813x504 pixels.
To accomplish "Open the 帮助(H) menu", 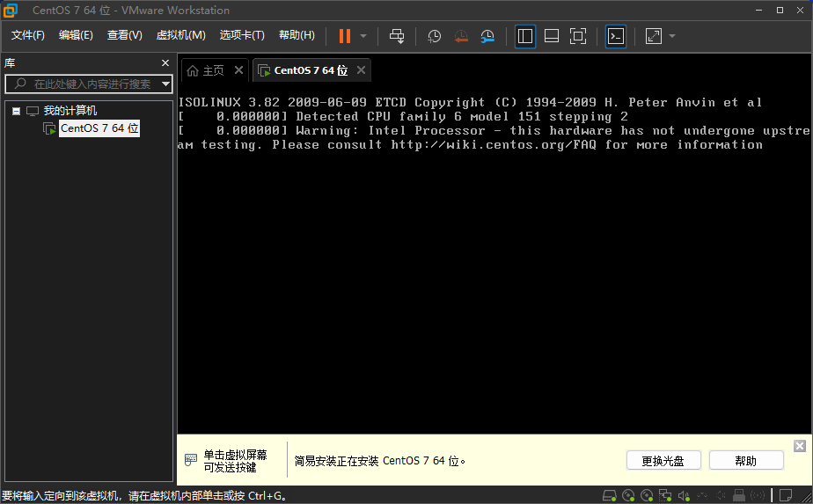I will click(297, 34).
